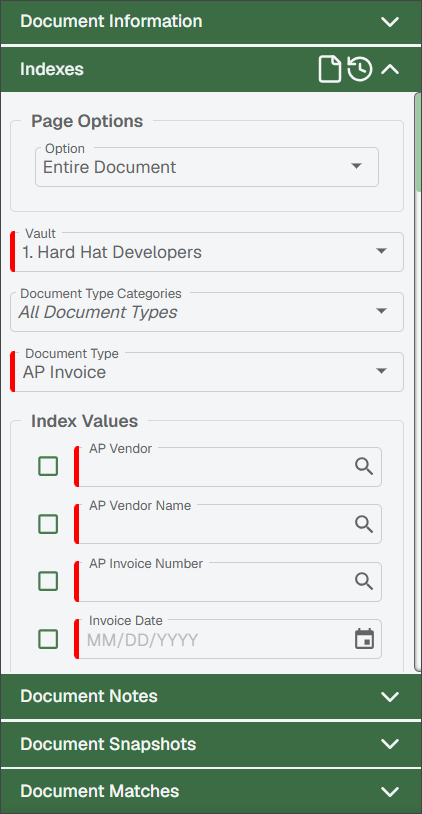Click the AP Invoice Number search magnifier
Image resolution: width=422 pixels, height=814 pixels.
point(364,581)
